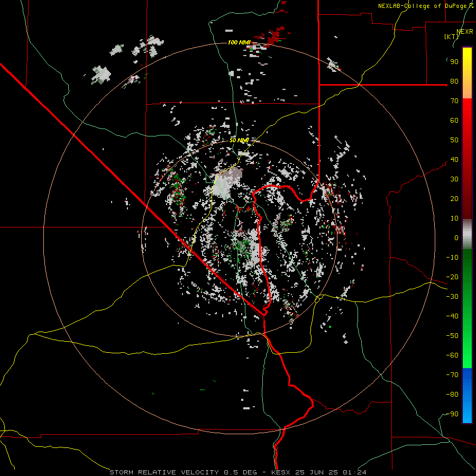The width and height of the screenshot is (476, 476).
Task: Click the [KT] units label
Action: pyautogui.click(x=452, y=36)
